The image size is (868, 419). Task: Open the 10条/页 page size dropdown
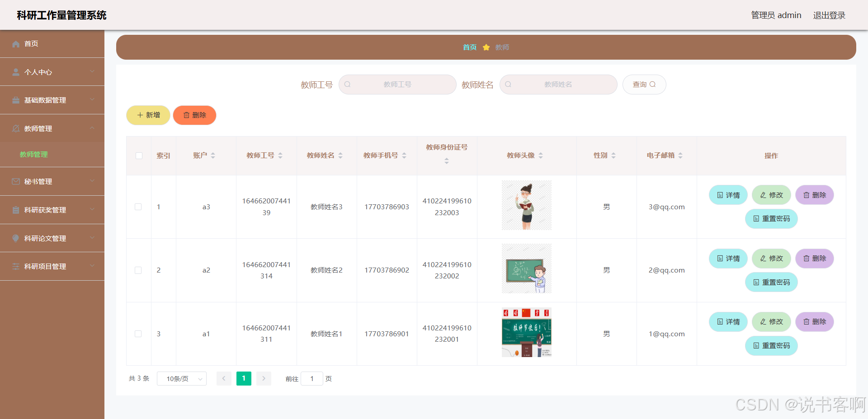pyautogui.click(x=181, y=378)
